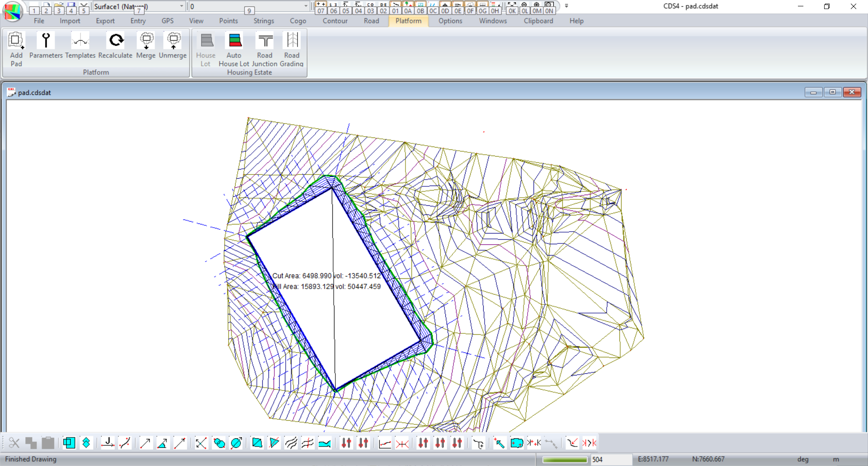The height and width of the screenshot is (466, 868).
Task: Click the scissors cut icon in bottom toolbar
Action: click(14, 443)
